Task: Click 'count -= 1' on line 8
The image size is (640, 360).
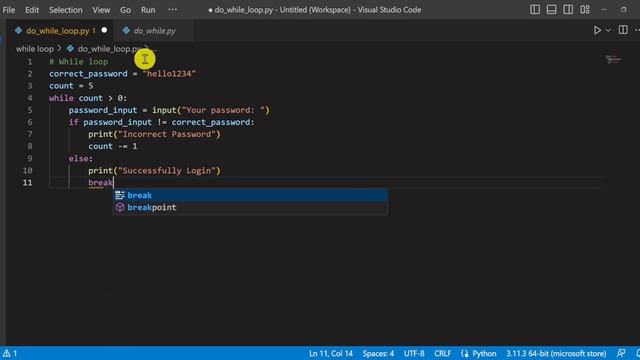Action: pos(113,146)
